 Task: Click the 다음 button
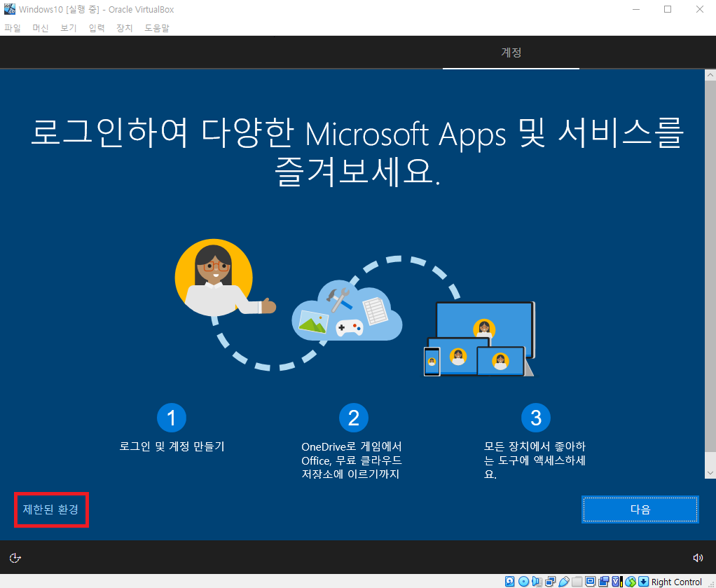(x=640, y=509)
